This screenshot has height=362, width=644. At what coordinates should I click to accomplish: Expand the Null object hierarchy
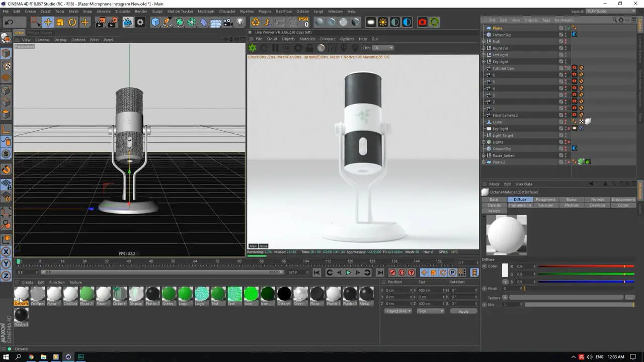(484, 41)
